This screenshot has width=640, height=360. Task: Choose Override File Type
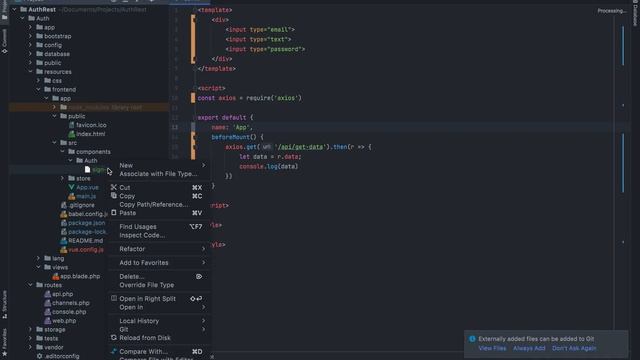tap(159, 285)
